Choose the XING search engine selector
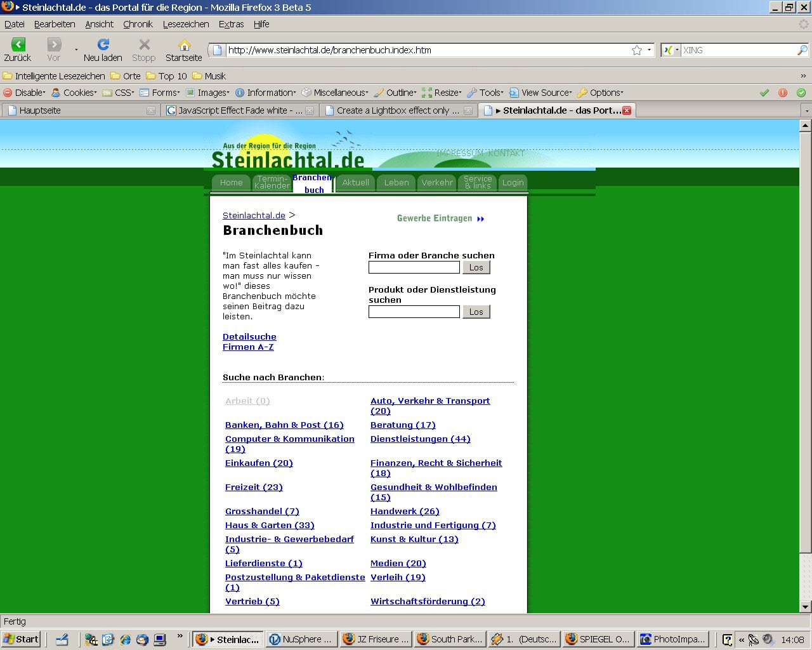This screenshot has height=650, width=812. tap(671, 50)
